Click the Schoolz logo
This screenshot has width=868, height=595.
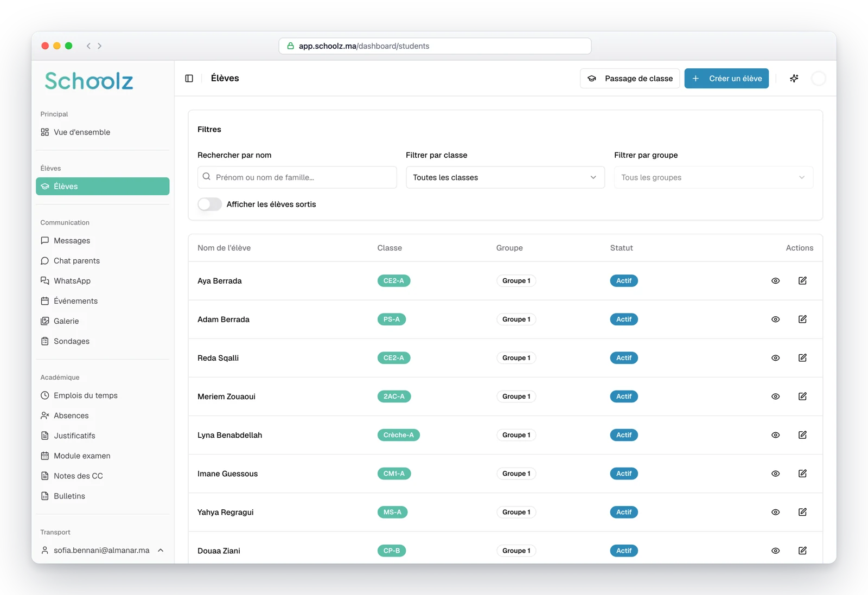point(89,81)
